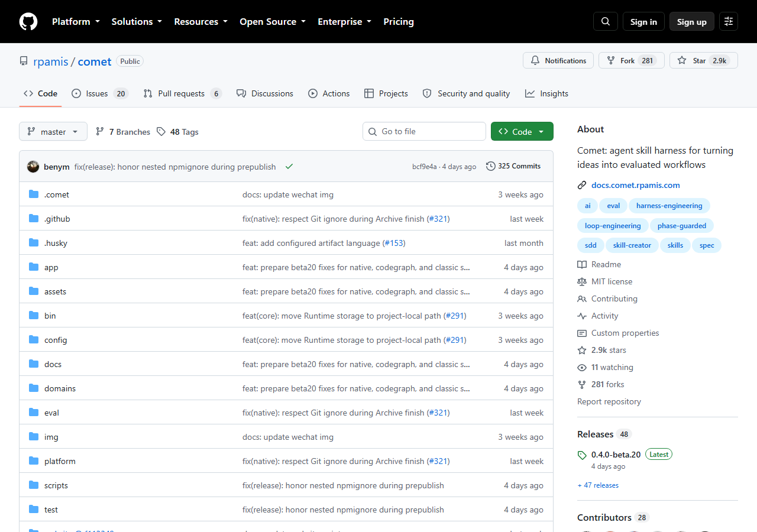757x532 pixels.
Task: Open the Security and quality tab
Action: pyautogui.click(x=466, y=93)
